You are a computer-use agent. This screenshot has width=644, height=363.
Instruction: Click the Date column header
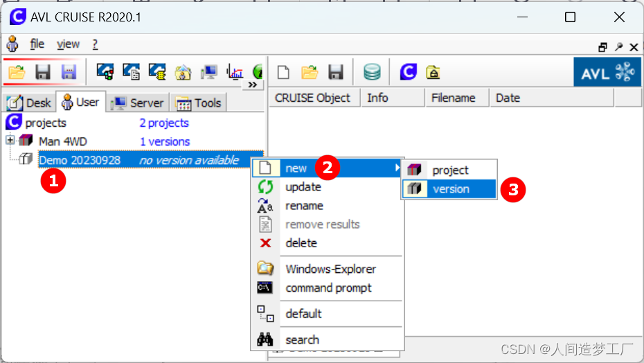pos(552,98)
